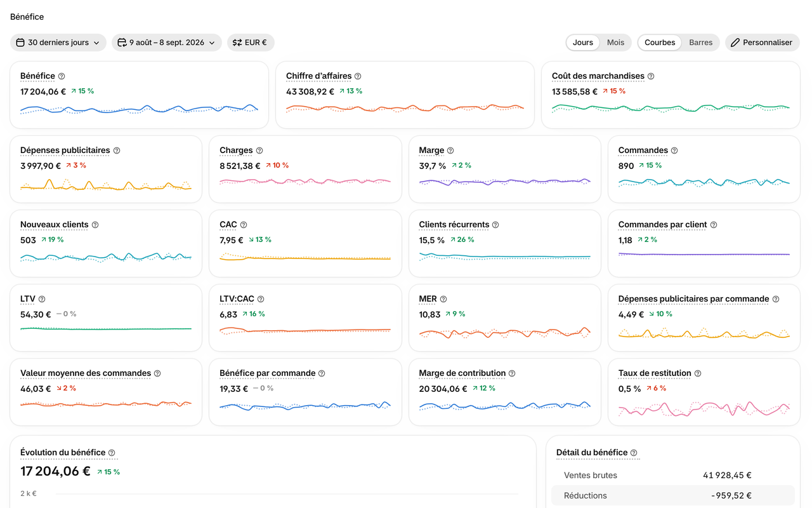Click the MER value 10,83

click(x=429, y=314)
